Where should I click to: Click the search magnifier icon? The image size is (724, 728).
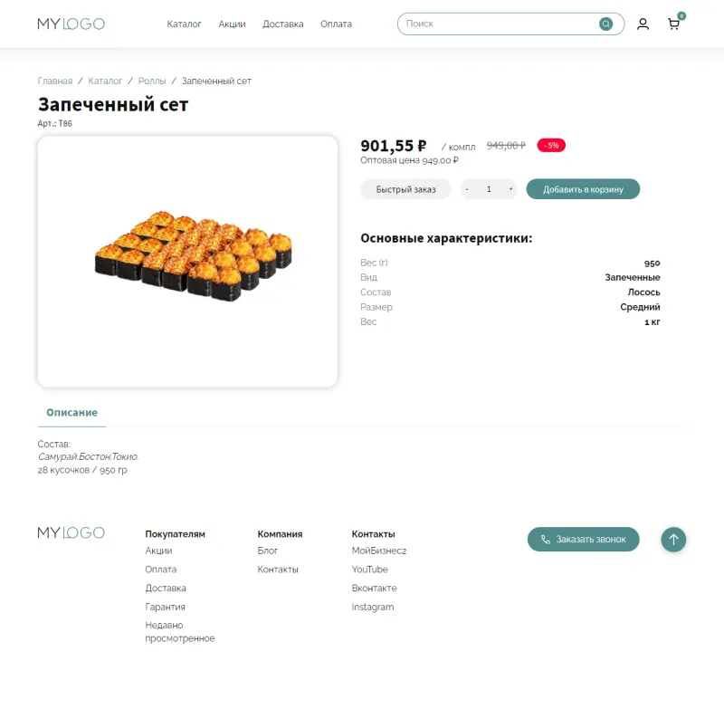coord(605,24)
